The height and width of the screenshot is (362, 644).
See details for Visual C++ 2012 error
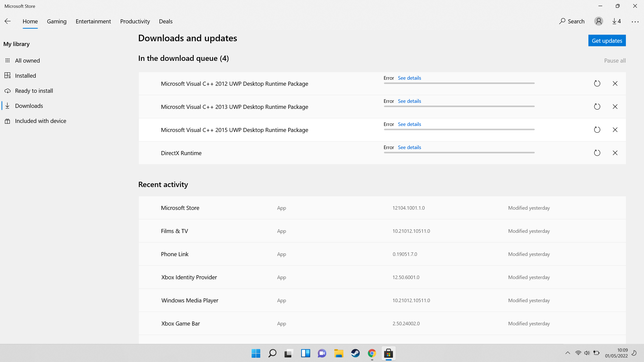[409, 78]
